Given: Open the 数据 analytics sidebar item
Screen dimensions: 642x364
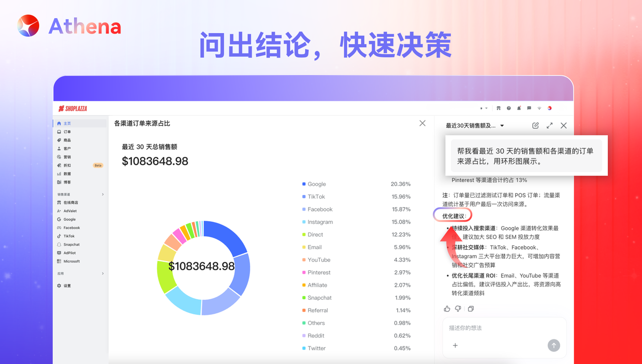Looking at the screenshot, I should point(80,174).
